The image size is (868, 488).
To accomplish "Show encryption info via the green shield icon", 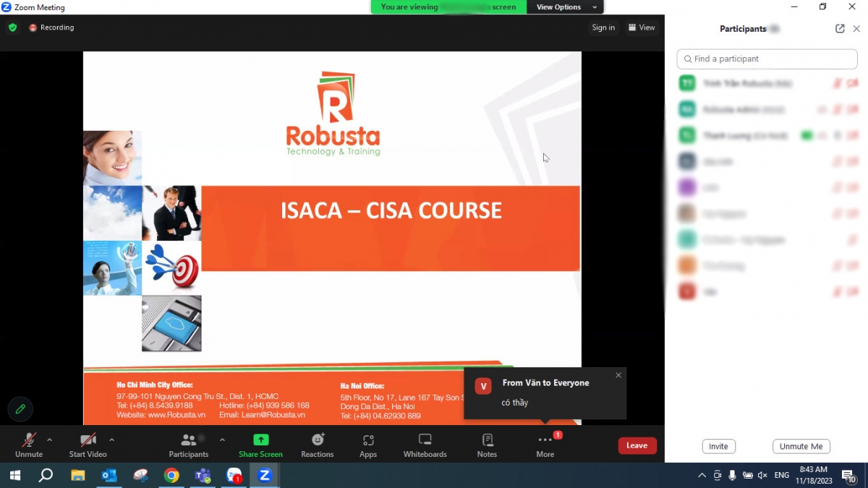I will tap(12, 27).
